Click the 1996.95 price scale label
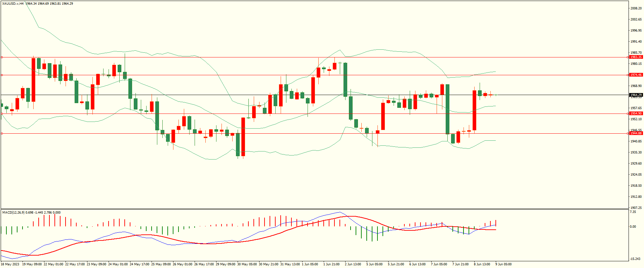Viewport: 644px width, 268px height. click(636, 31)
